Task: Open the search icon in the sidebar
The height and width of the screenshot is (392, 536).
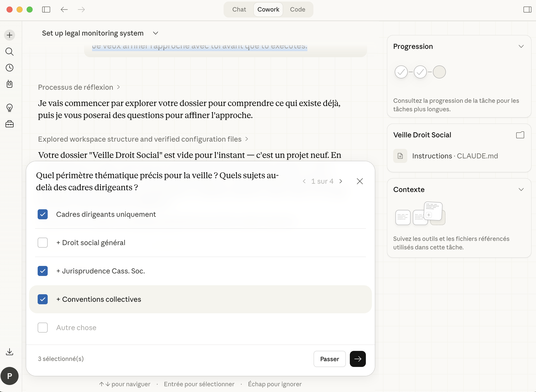Action: (x=9, y=52)
